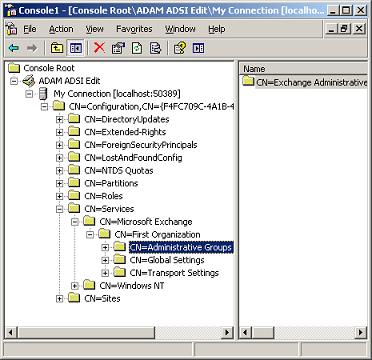Expand the CN=DirectoryUpdates node
This screenshot has width=372, height=360.
(x=59, y=119)
